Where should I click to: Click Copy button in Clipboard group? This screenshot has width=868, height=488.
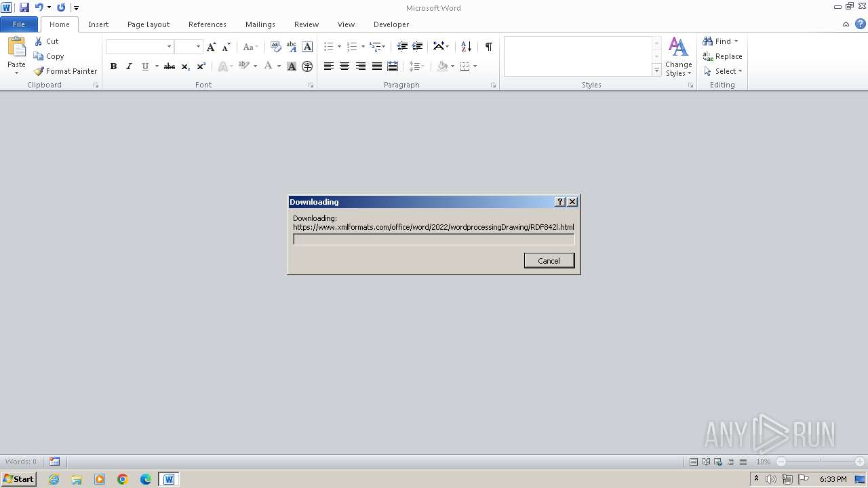(x=50, y=56)
